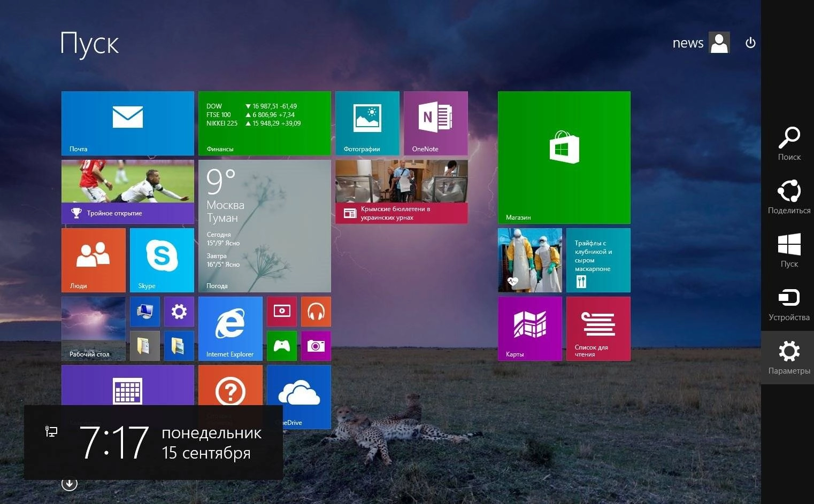The width and height of the screenshot is (814, 504).
Task: Open the Music headphones small tile
Action: (x=316, y=312)
